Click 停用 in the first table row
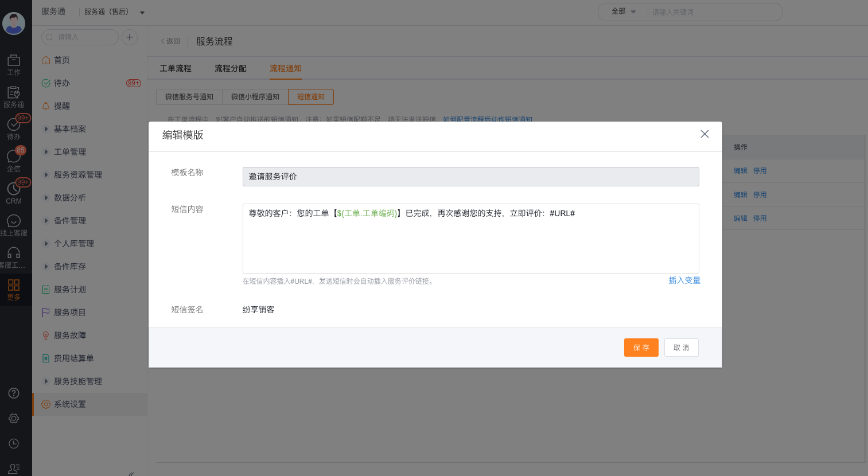Screen dimensions: 868x476 pyautogui.click(x=760, y=171)
